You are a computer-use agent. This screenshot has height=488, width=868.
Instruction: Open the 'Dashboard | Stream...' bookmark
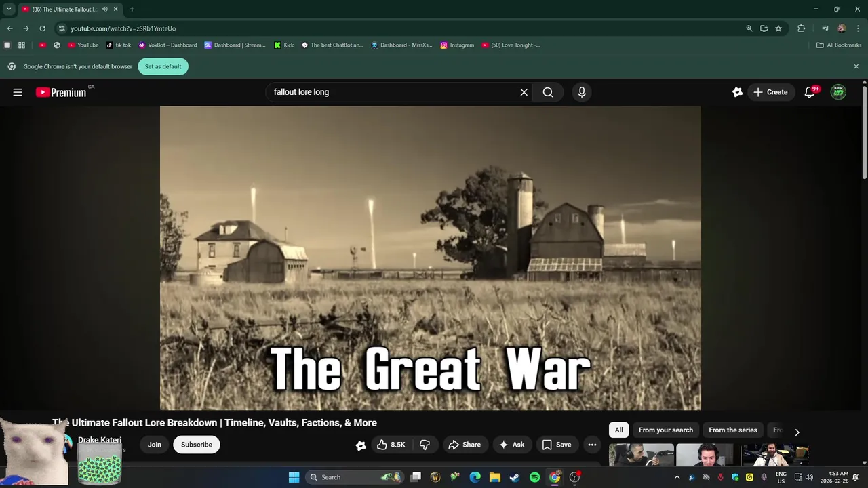tap(235, 45)
